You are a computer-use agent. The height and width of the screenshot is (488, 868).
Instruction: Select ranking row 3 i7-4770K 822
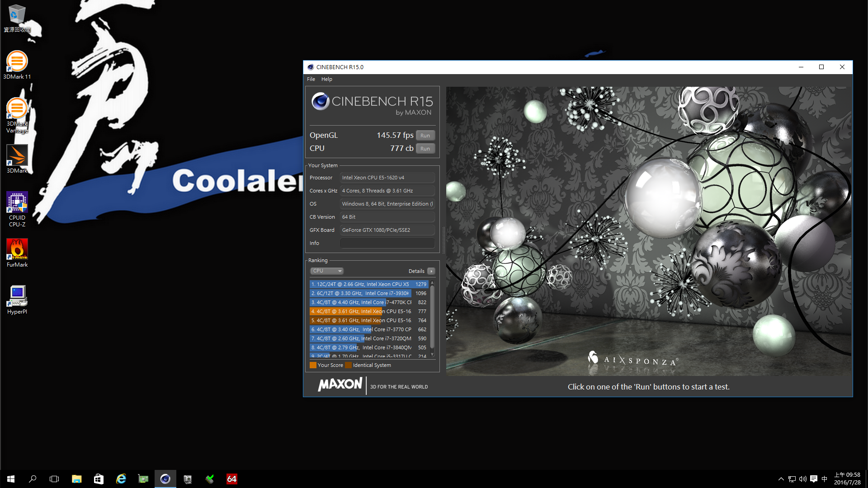click(x=369, y=302)
